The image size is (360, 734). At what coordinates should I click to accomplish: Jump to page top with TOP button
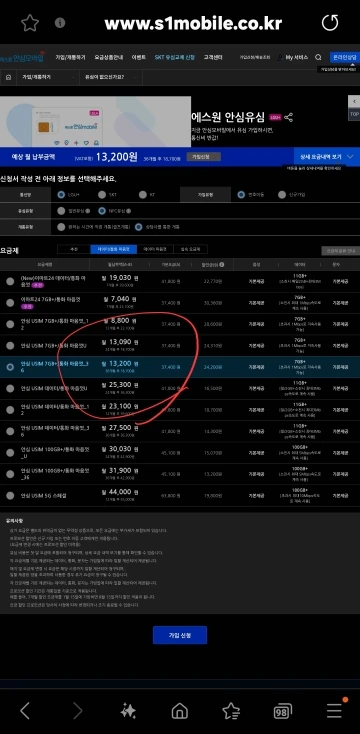(354, 114)
